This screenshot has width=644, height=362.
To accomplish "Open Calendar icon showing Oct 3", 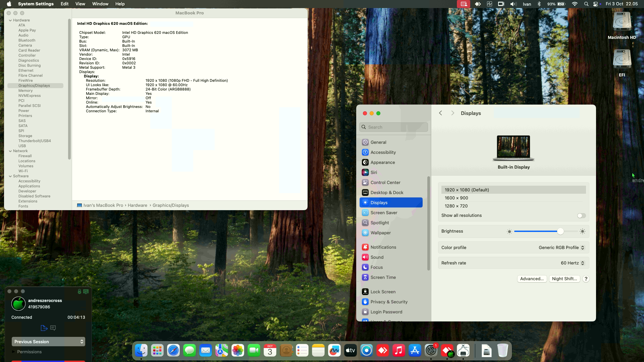I will pyautogui.click(x=270, y=351).
